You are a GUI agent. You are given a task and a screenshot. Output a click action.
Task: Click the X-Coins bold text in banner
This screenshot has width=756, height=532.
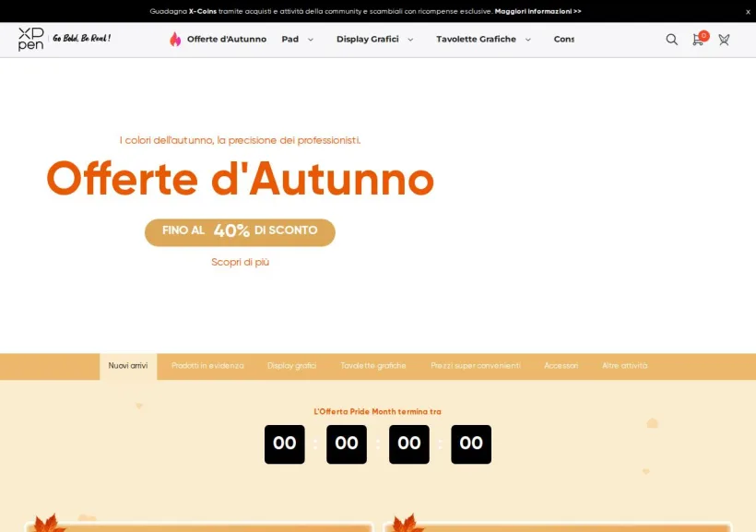click(203, 11)
